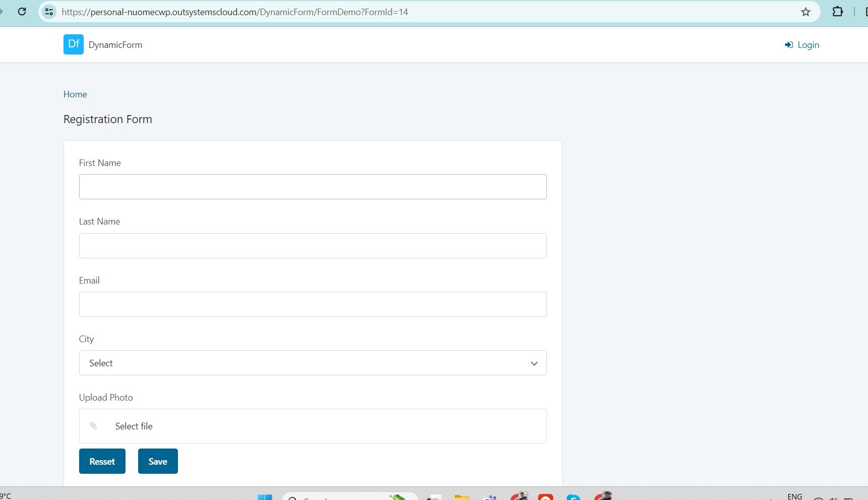Focus the First Name input field
This screenshot has height=500, width=868.
click(313, 187)
